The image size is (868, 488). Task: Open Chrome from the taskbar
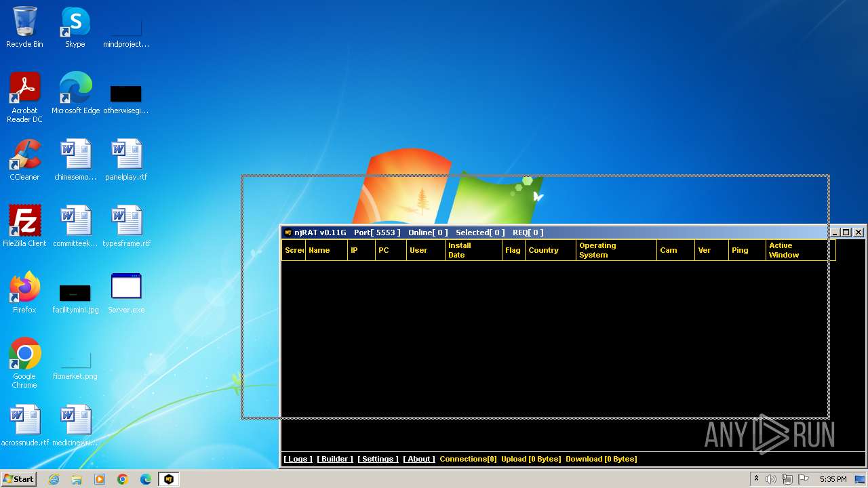coord(123,479)
